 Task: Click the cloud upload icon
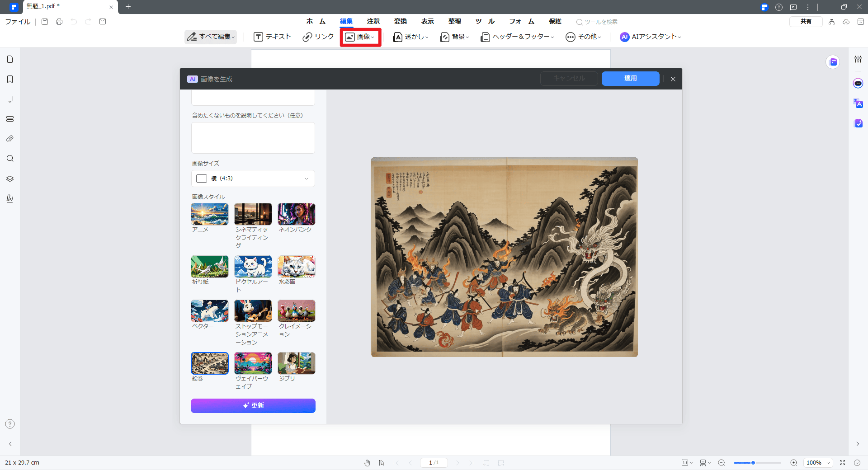[x=846, y=22]
